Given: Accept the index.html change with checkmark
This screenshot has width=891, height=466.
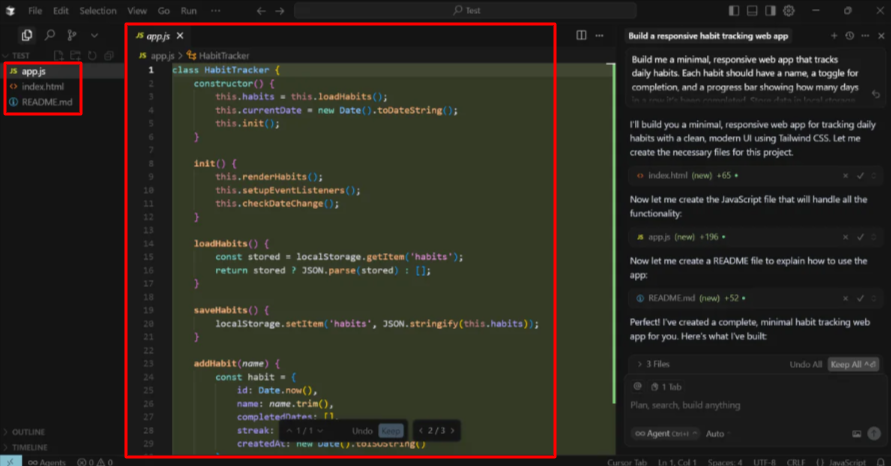Looking at the screenshot, I should tap(860, 176).
